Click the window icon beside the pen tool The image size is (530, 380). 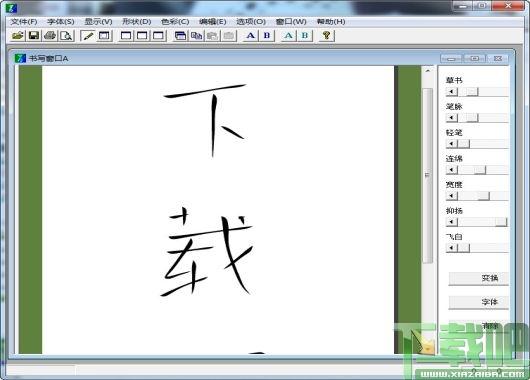(104, 35)
